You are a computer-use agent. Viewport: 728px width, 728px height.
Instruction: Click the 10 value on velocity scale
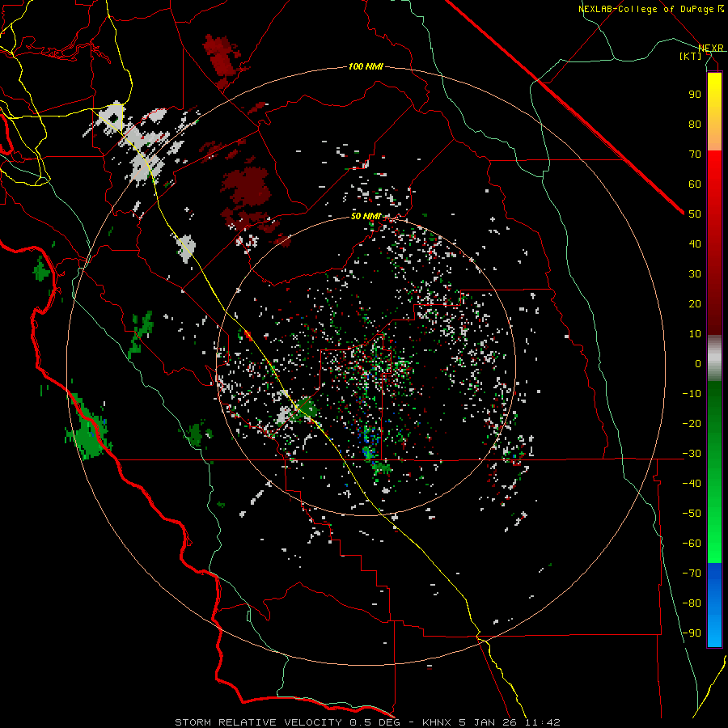(x=695, y=334)
